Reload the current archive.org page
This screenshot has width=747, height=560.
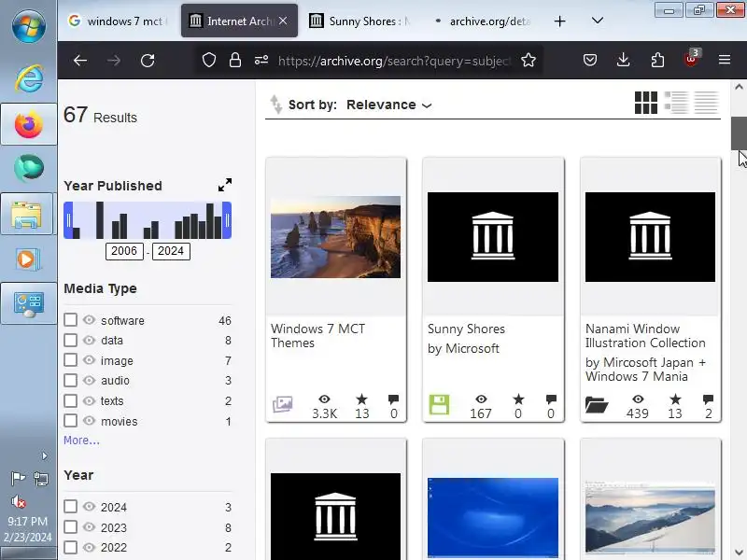pyautogui.click(x=148, y=61)
